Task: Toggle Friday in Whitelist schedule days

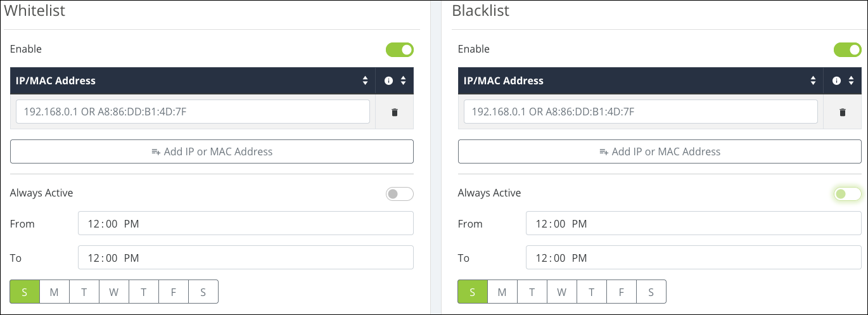Action: coord(174,292)
